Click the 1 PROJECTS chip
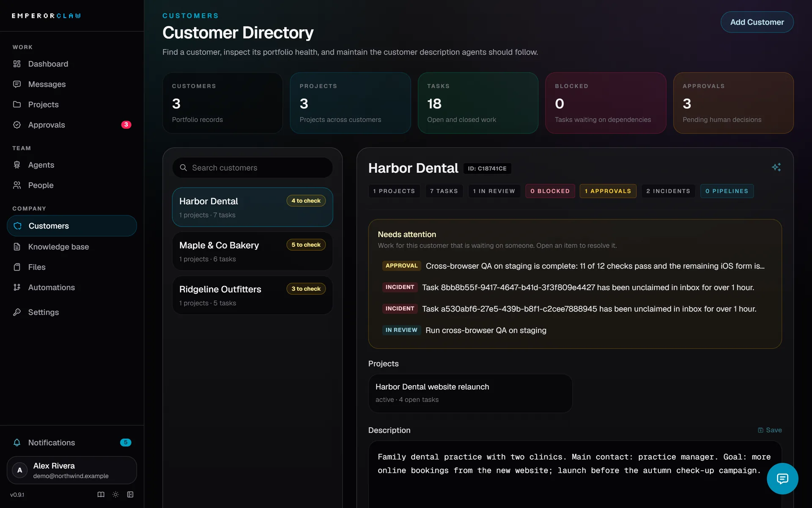Viewport: 812px width, 508px height. click(x=394, y=191)
